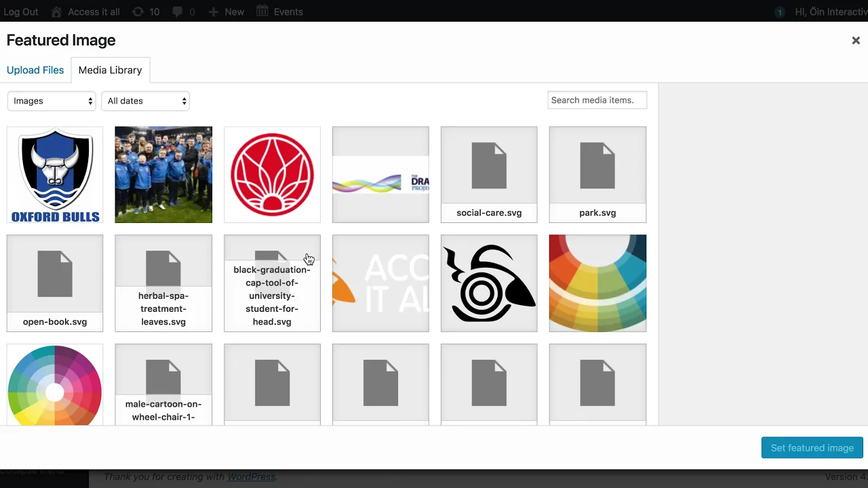This screenshot has height=488, width=868.
Task: Select the social-care.svg file
Action: coord(489,174)
